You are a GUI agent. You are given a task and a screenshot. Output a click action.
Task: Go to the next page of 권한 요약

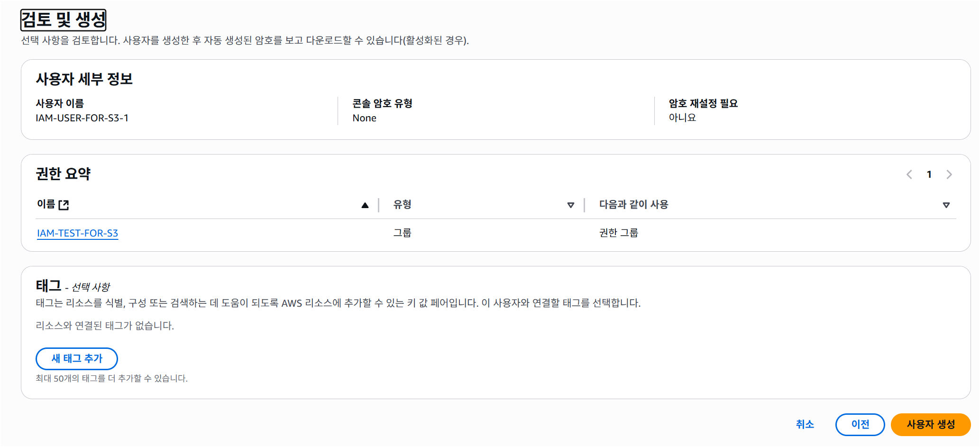pos(949,174)
